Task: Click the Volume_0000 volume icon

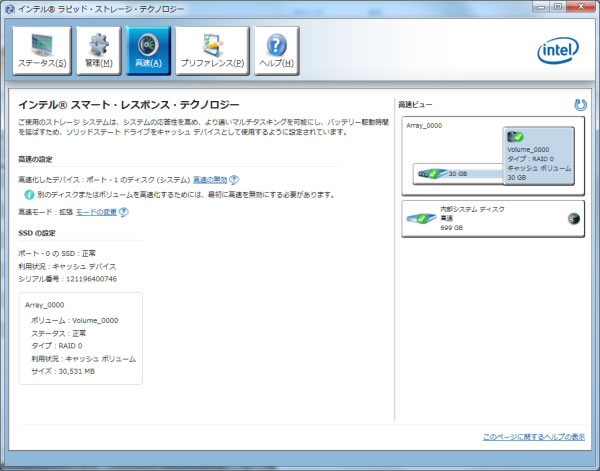Action: pyautogui.click(x=515, y=137)
